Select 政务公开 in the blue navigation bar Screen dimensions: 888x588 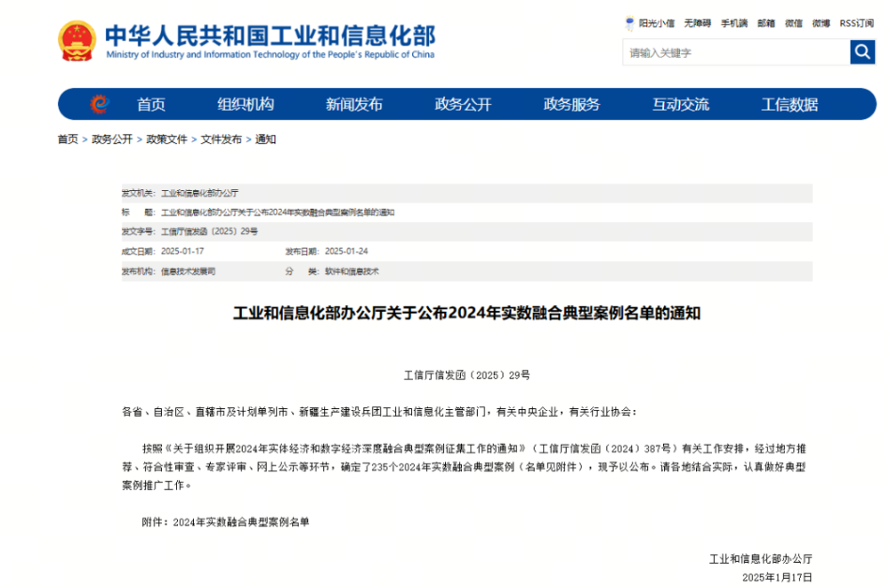coord(463,104)
